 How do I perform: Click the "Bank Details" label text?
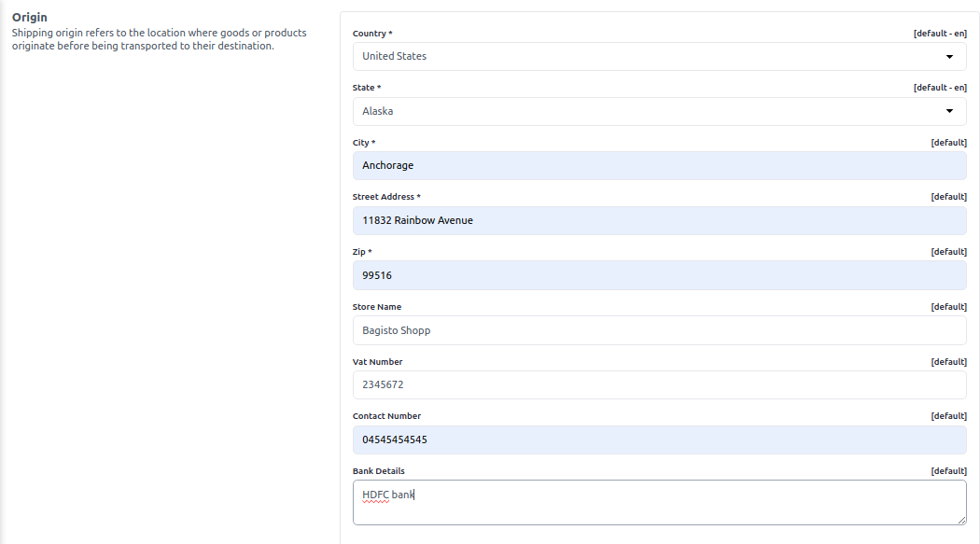point(378,471)
